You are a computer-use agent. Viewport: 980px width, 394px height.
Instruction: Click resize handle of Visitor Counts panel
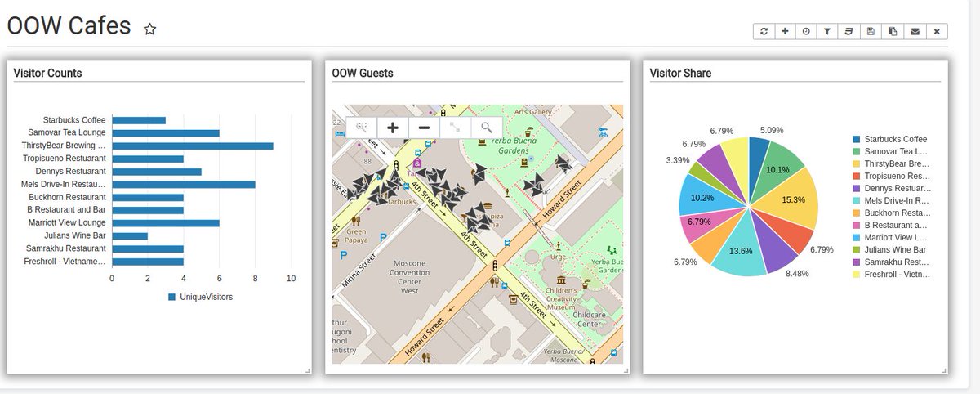[x=308, y=371]
